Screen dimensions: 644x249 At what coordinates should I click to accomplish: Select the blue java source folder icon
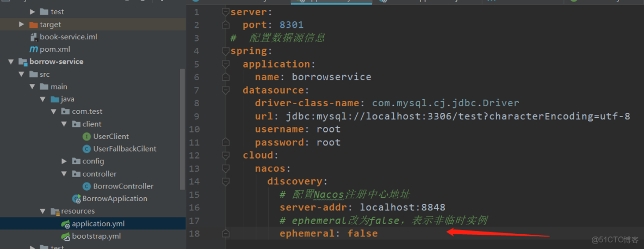54,99
